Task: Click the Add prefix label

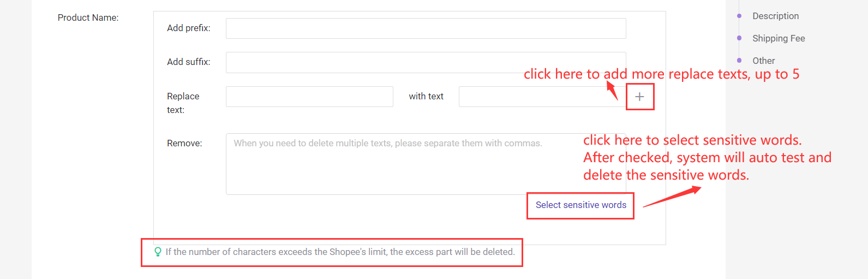Action: [x=189, y=28]
